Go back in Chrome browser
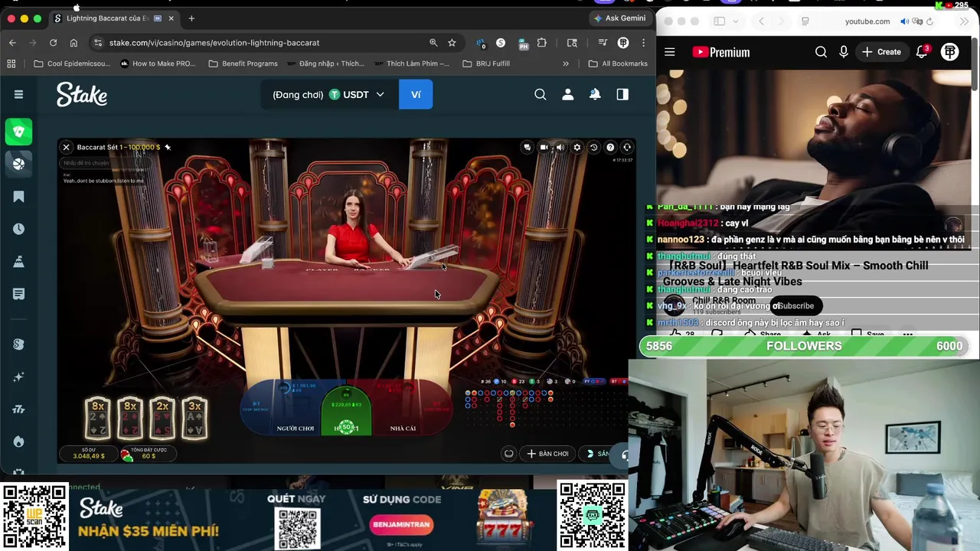The image size is (980, 551). point(12,43)
